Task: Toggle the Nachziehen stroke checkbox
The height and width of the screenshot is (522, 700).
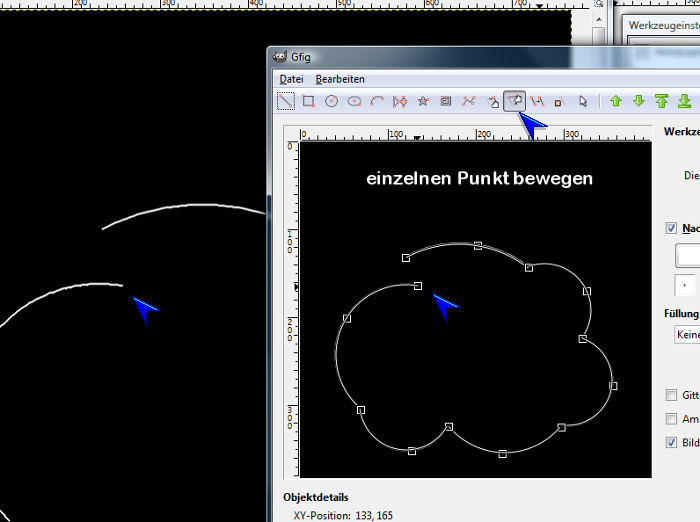Action: [671, 228]
